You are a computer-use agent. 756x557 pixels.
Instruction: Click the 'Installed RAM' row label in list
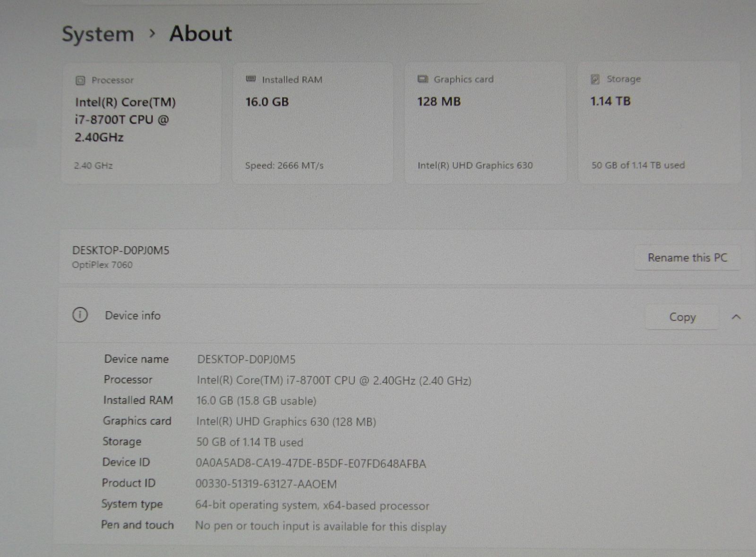click(x=138, y=400)
